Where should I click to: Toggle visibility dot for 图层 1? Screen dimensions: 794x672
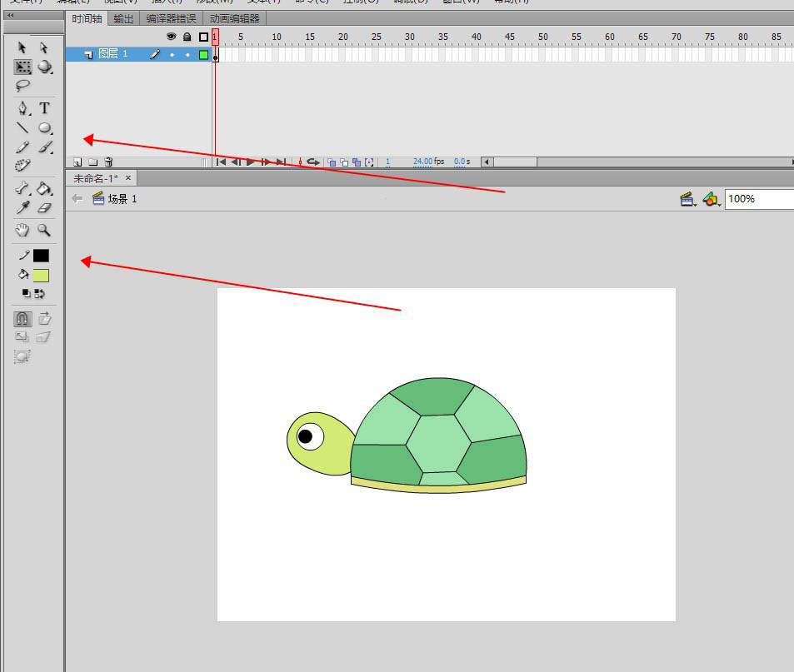click(x=172, y=55)
